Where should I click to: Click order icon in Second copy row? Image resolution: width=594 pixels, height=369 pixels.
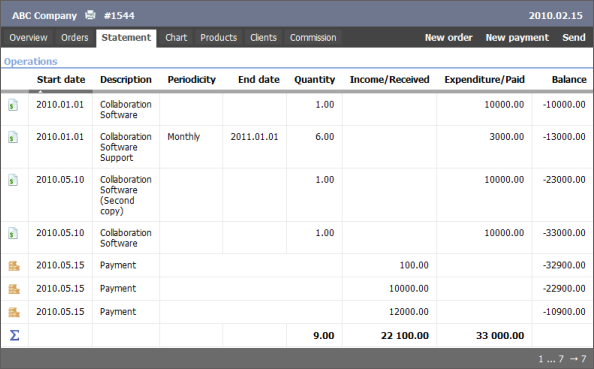tap(13, 180)
